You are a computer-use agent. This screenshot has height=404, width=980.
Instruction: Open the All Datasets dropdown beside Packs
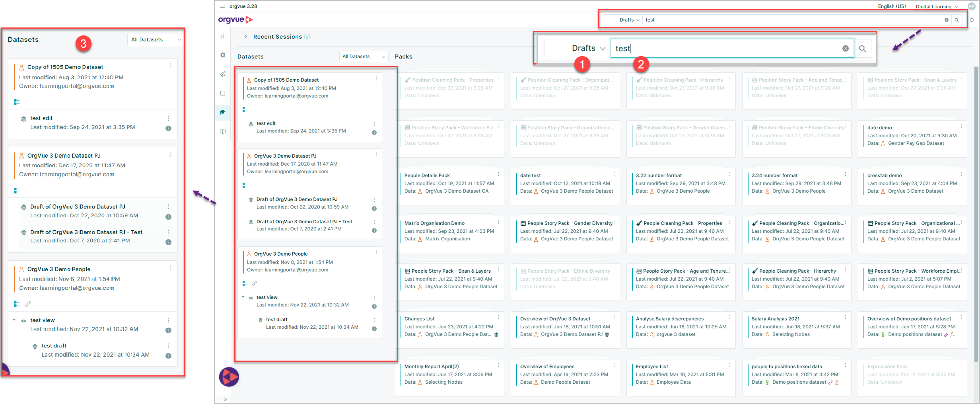coord(364,57)
